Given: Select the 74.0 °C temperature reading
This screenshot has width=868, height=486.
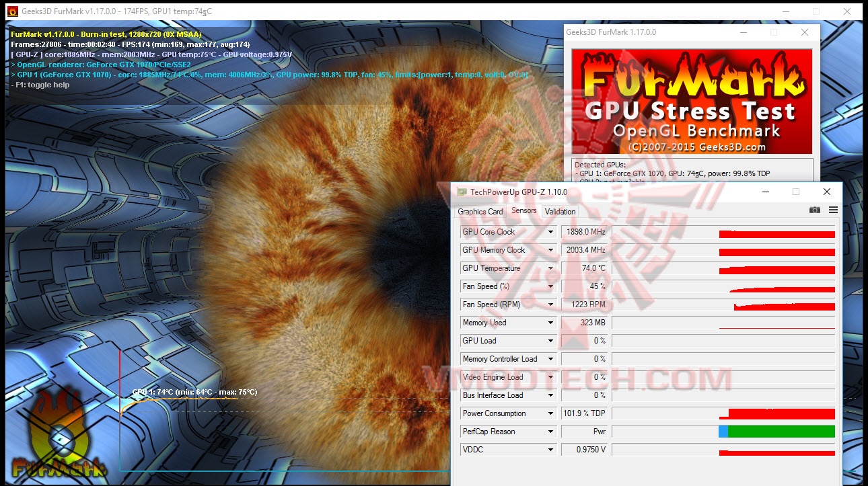Looking at the screenshot, I should [585, 268].
